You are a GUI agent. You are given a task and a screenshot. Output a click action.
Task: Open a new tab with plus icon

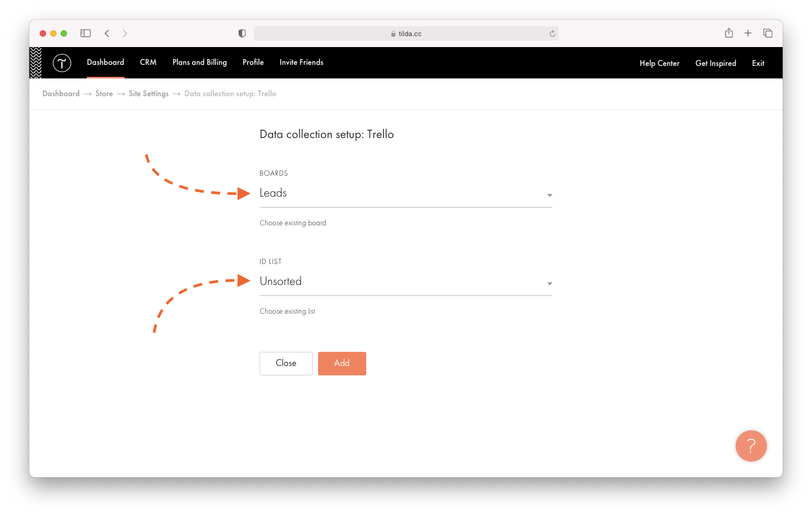point(748,33)
